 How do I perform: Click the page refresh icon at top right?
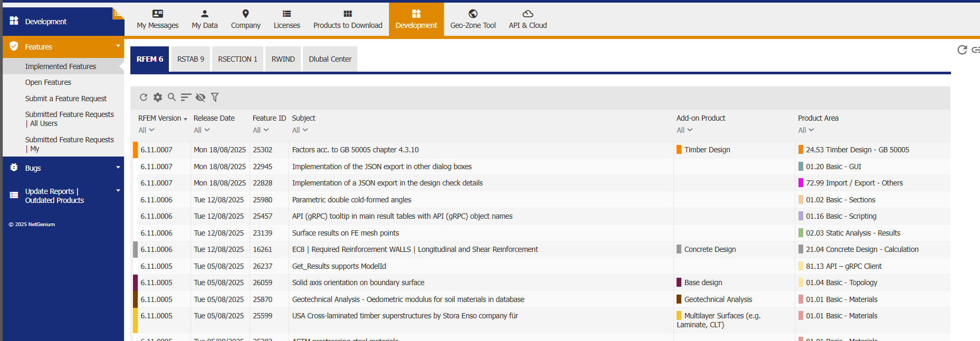click(962, 50)
